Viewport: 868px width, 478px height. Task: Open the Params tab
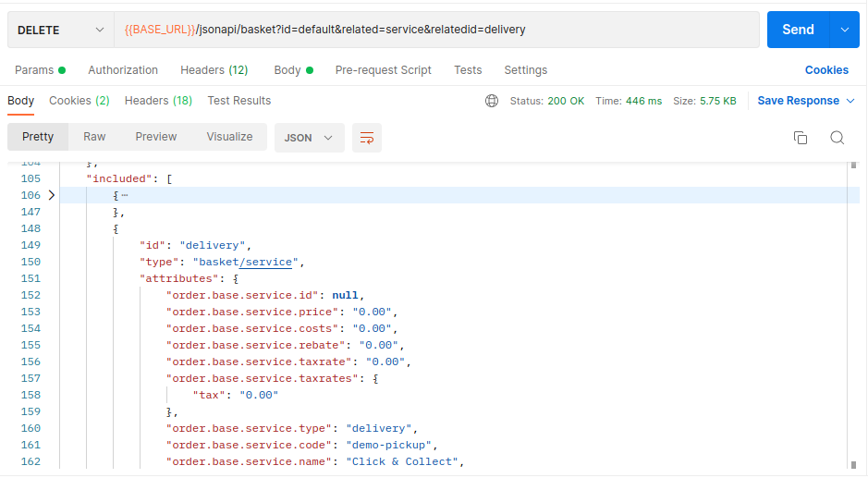[x=40, y=70]
